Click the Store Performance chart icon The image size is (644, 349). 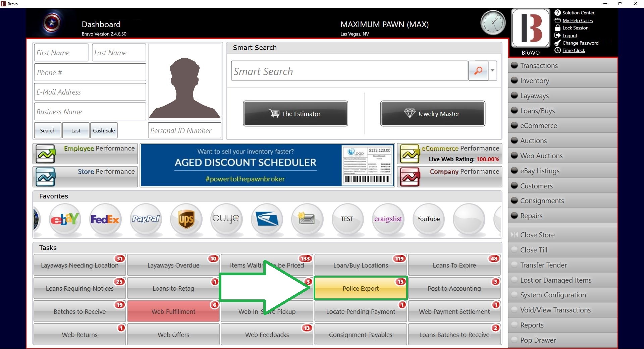46,177
